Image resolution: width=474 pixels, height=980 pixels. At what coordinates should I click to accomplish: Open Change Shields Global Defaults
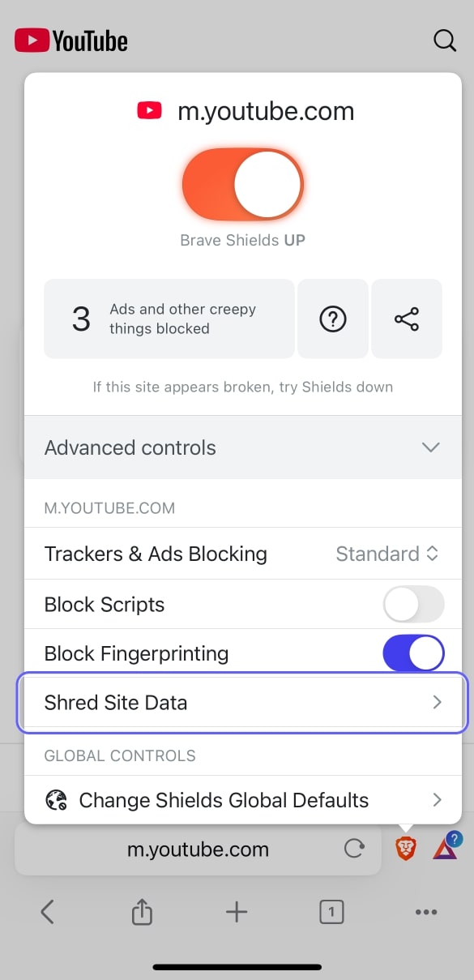click(243, 800)
